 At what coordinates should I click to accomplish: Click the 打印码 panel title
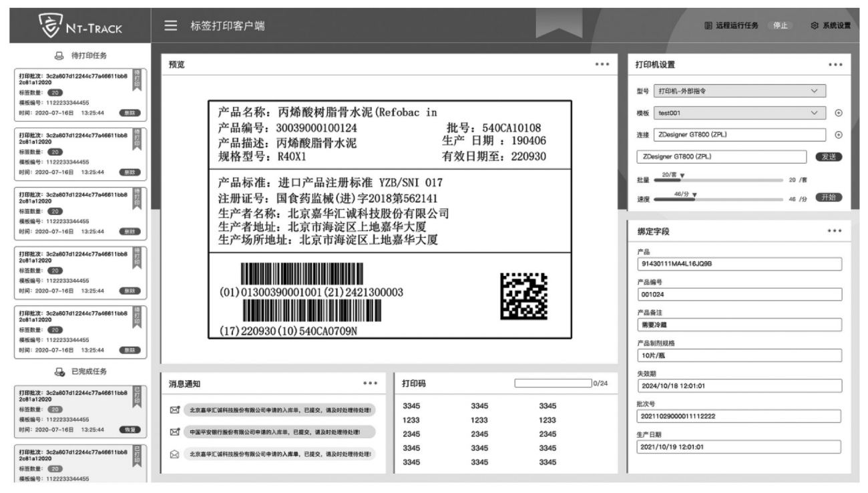point(414,383)
